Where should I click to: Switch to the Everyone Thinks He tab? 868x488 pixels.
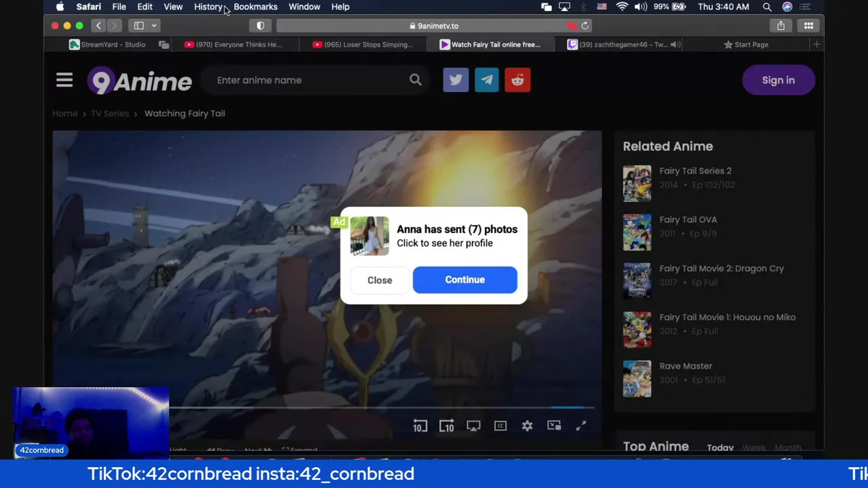point(235,44)
